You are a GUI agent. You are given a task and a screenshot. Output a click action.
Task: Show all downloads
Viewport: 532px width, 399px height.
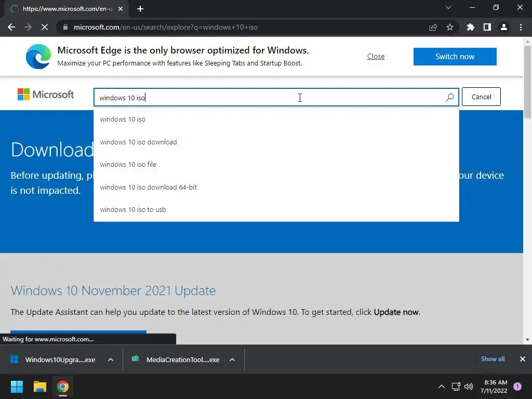pos(493,359)
